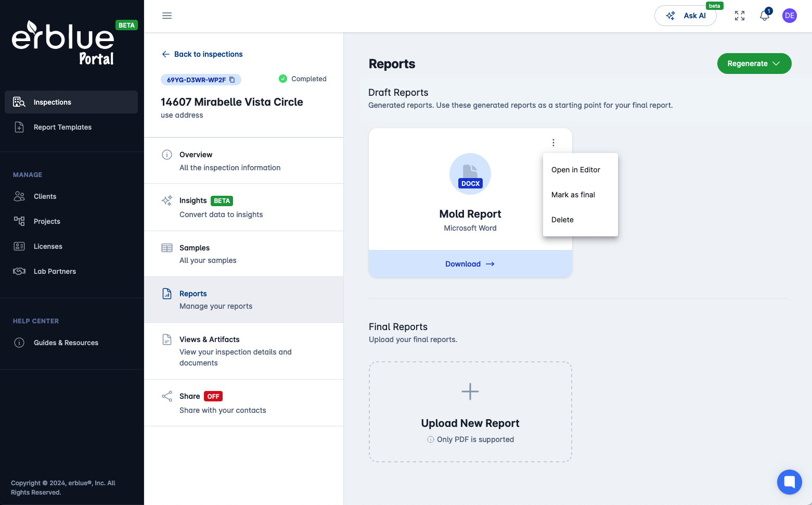Click the 'use address' text

182,115
